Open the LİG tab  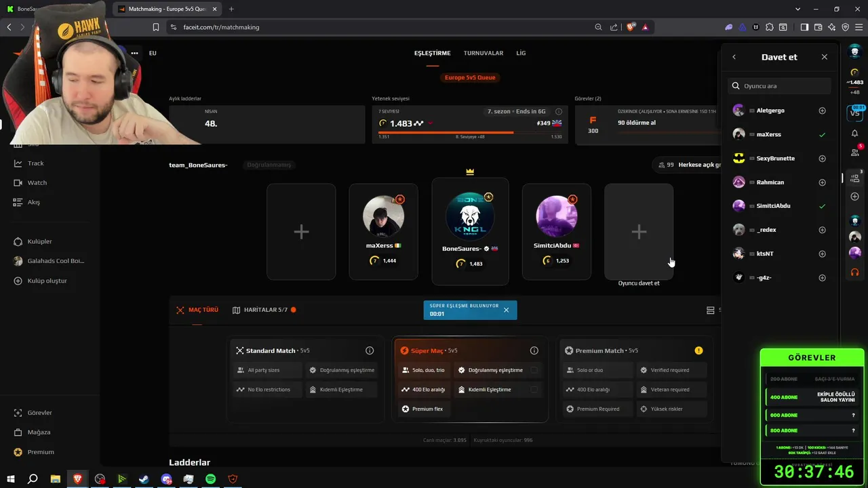tap(521, 53)
